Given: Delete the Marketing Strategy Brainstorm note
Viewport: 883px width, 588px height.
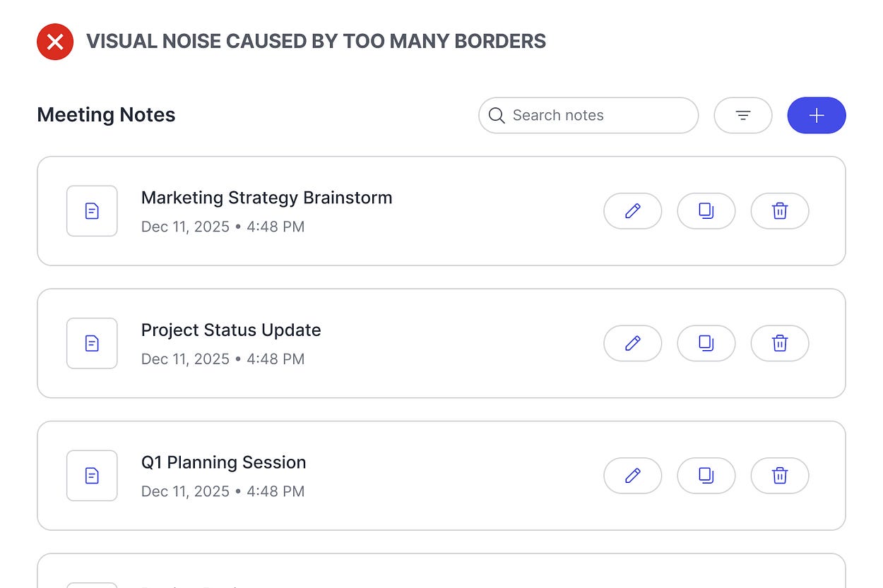Looking at the screenshot, I should click(779, 210).
